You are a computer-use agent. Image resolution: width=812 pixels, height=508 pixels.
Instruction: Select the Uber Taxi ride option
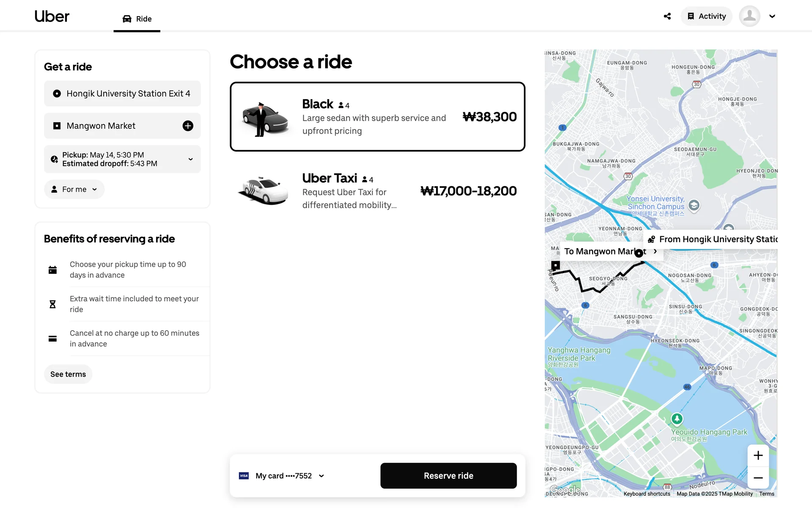point(377,191)
